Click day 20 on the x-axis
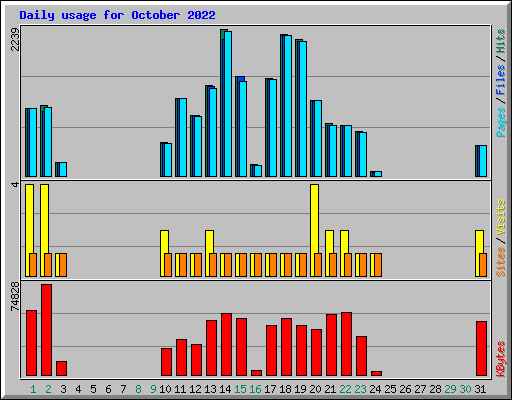This screenshot has height=400, width=512. coord(315,389)
